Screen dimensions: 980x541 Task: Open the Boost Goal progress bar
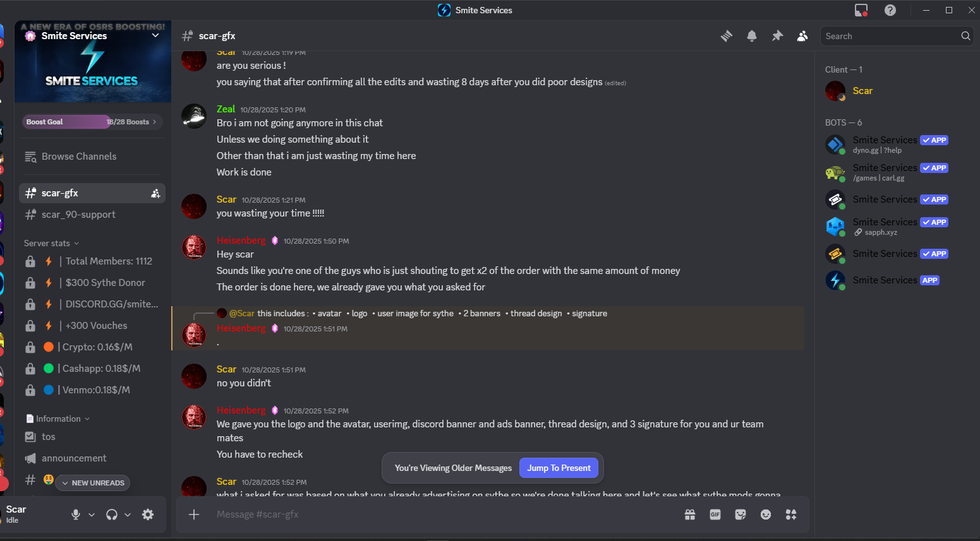[92, 122]
